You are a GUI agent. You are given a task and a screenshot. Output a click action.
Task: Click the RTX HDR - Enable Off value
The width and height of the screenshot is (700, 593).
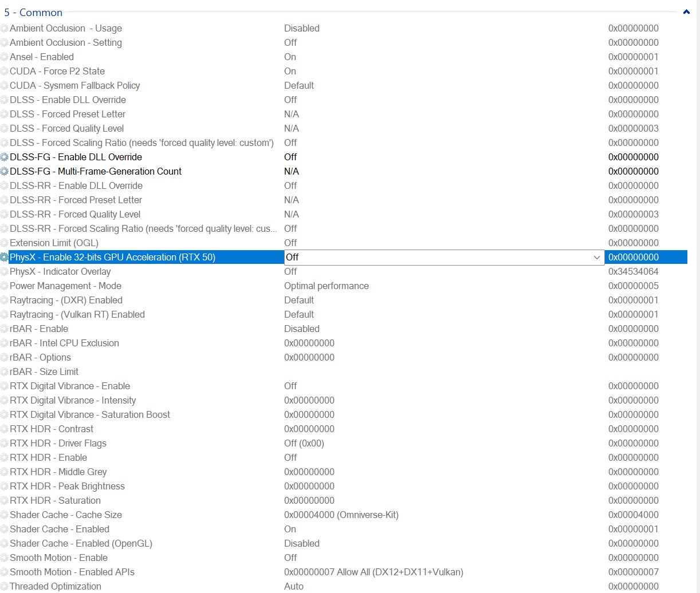(290, 457)
